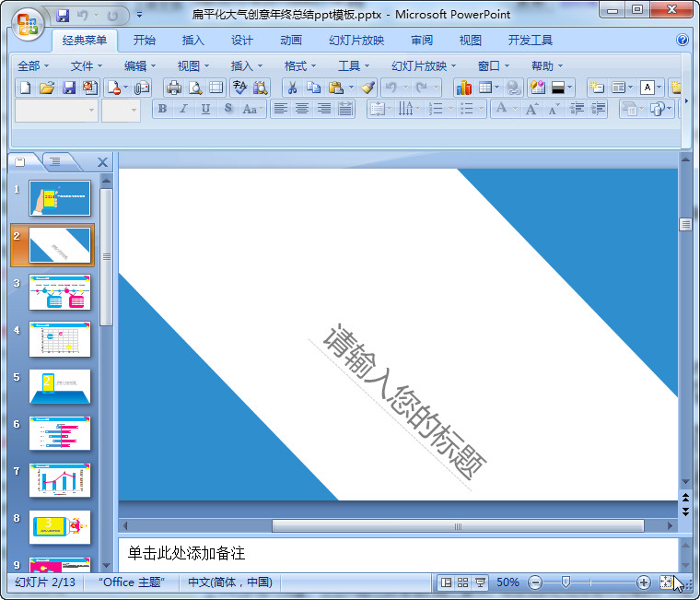The image size is (700, 600).
Task: Switch to 设计 ribbon tab
Action: point(242,41)
